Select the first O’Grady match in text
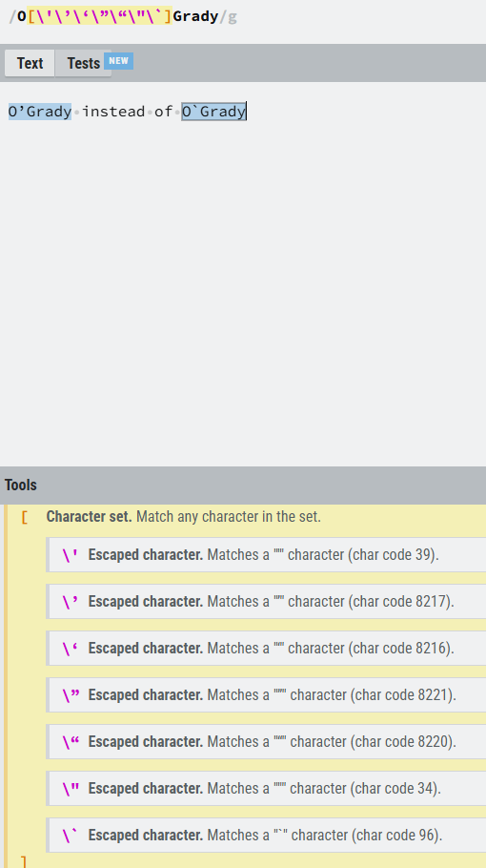This screenshot has height=868, width=486. pos(40,112)
